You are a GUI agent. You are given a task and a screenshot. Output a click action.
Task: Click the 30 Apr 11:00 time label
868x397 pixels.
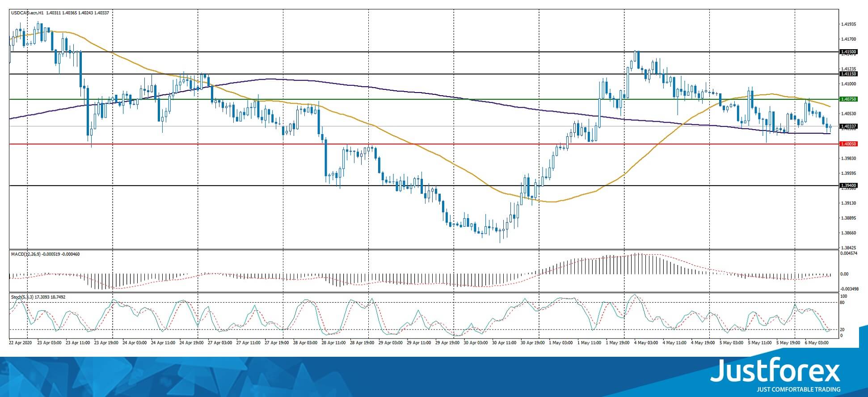(505, 343)
